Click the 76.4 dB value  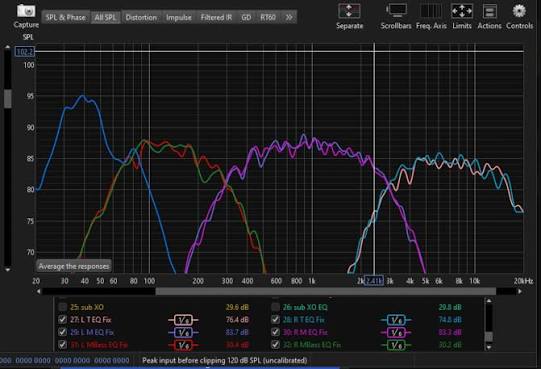click(237, 320)
